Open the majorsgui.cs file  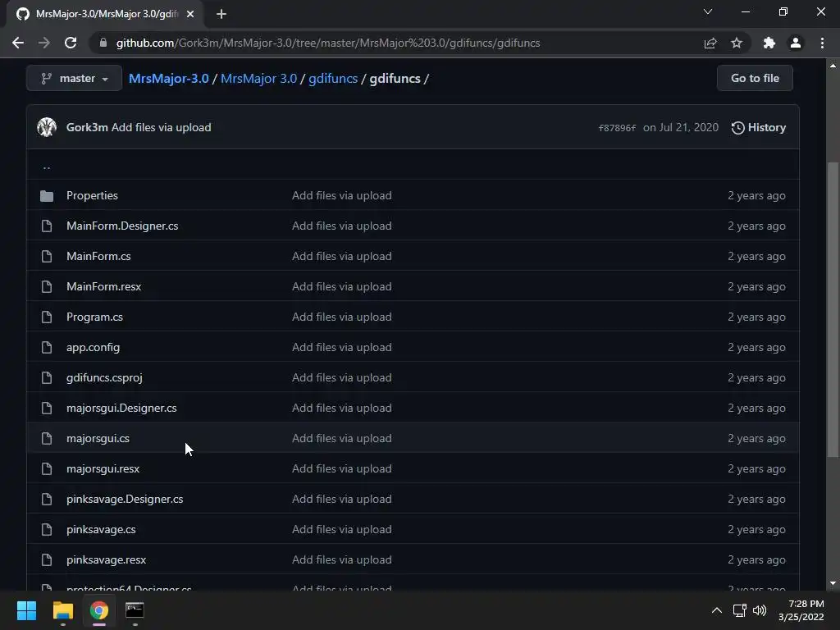pos(98,439)
